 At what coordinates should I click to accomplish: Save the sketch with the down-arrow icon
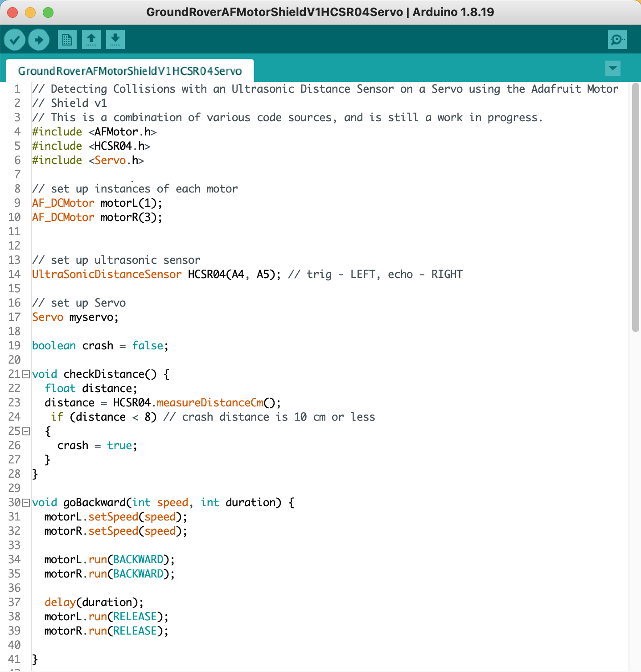[x=115, y=40]
